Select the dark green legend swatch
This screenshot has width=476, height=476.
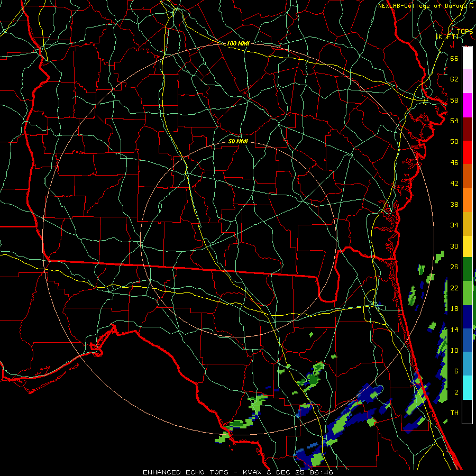pyautogui.click(x=467, y=269)
